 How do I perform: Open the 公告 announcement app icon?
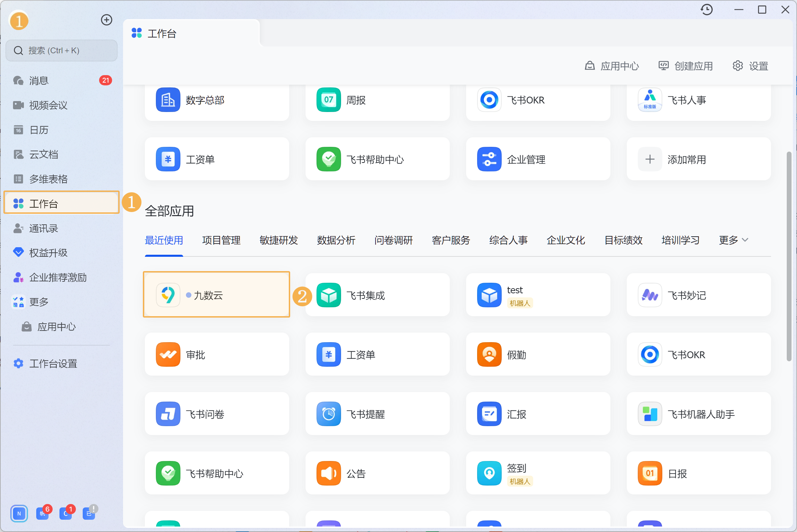click(328, 473)
